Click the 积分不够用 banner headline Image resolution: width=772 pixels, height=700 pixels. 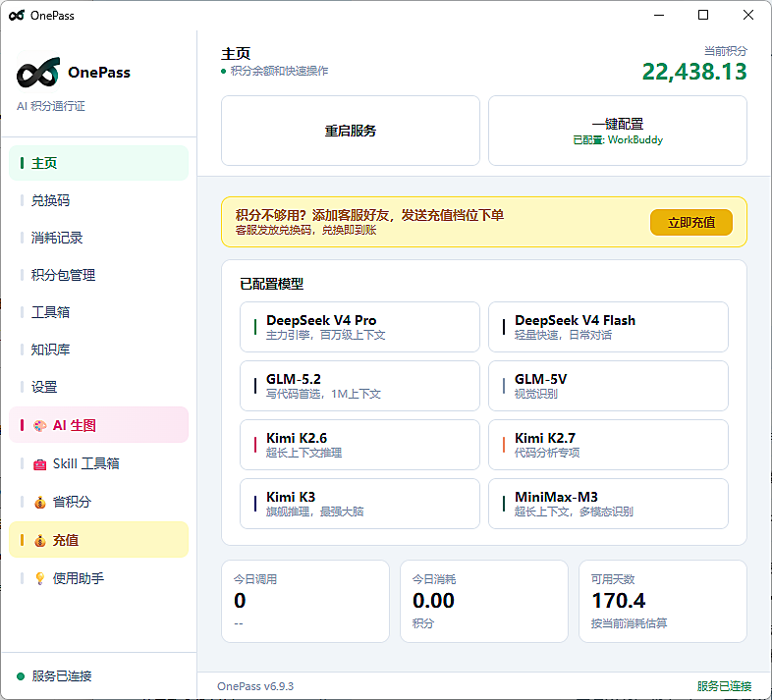[369, 215]
